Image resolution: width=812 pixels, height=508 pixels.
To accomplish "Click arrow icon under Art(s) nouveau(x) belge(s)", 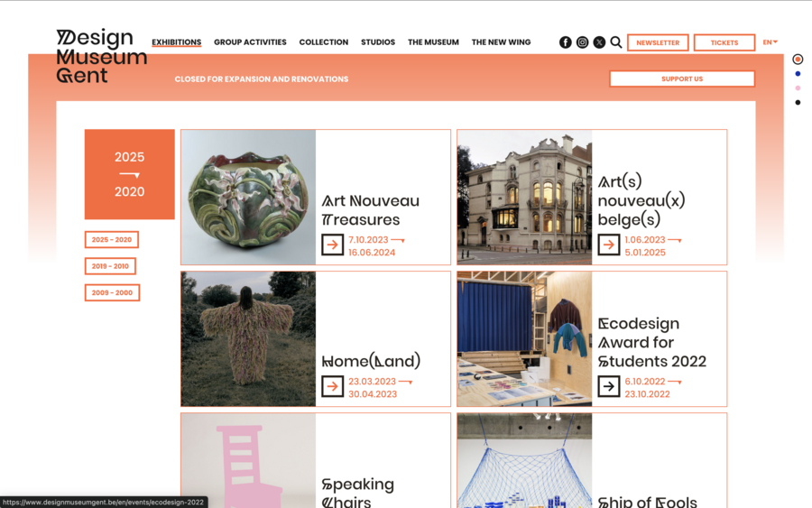I will click(608, 245).
